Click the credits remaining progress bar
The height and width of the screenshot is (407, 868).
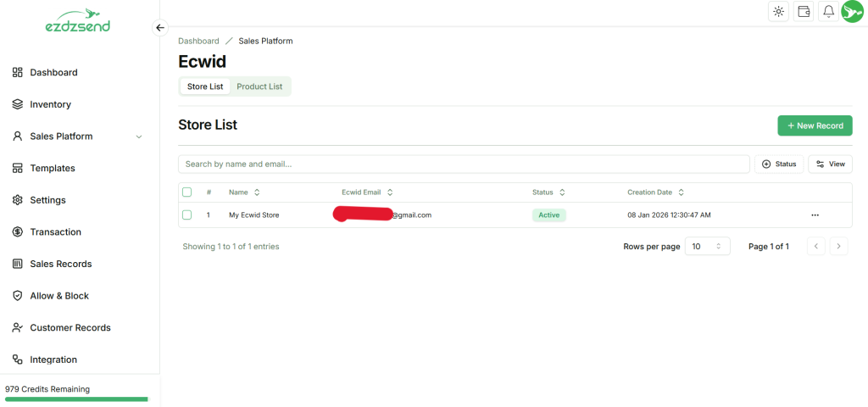(x=76, y=399)
